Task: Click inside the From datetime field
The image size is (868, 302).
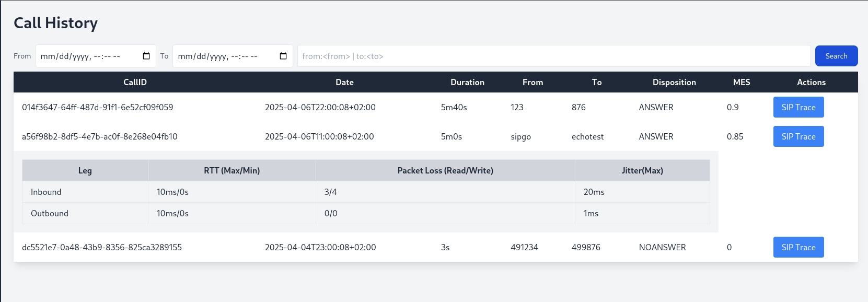Action: coord(84,56)
